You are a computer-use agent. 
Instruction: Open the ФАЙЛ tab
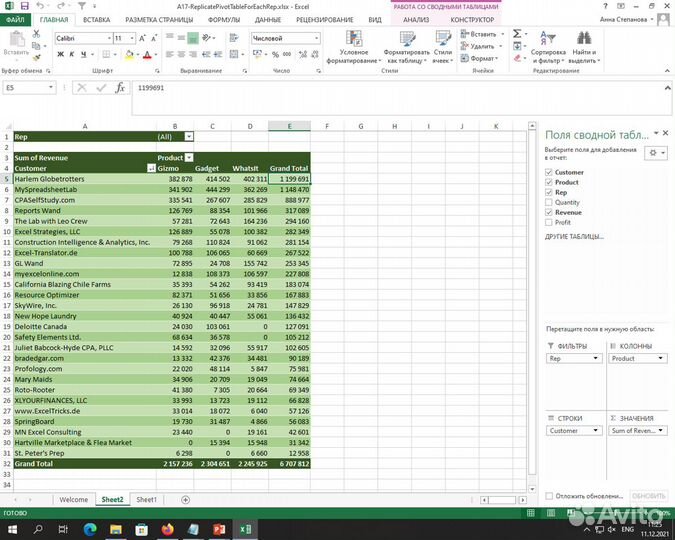15,19
